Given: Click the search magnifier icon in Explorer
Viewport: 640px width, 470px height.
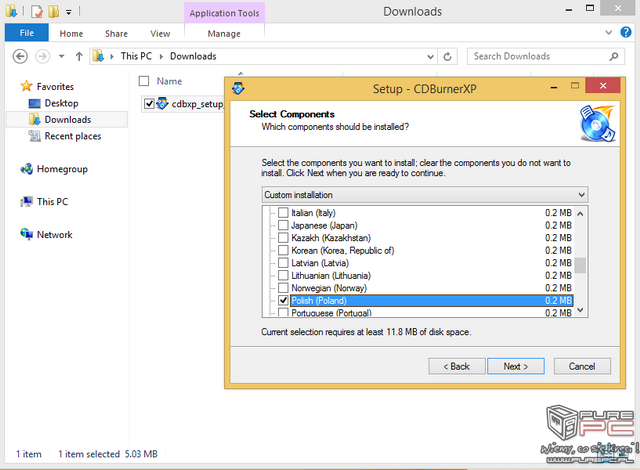Looking at the screenshot, I should tap(613, 56).
